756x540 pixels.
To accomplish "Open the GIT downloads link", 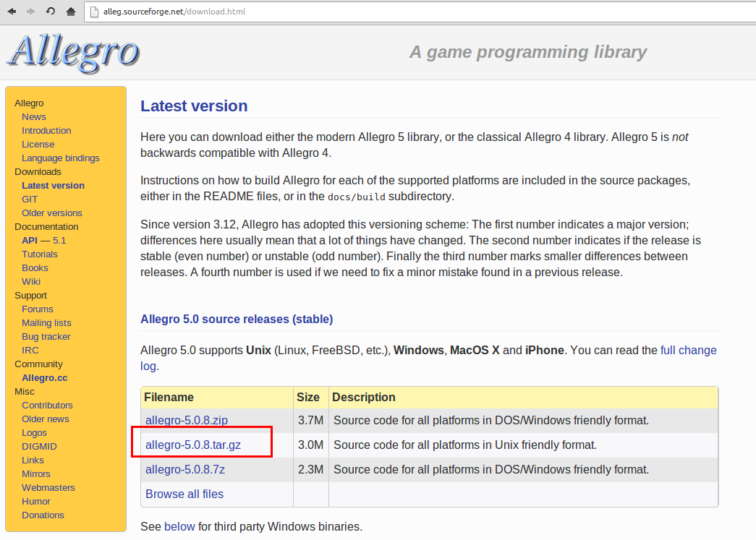I will [30, 199].
